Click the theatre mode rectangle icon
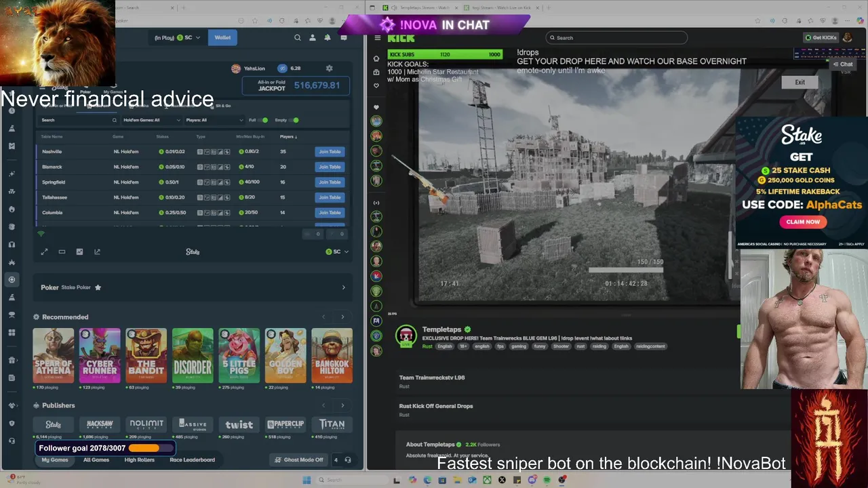This screenshot has width=868, height=488. (62, 251)
